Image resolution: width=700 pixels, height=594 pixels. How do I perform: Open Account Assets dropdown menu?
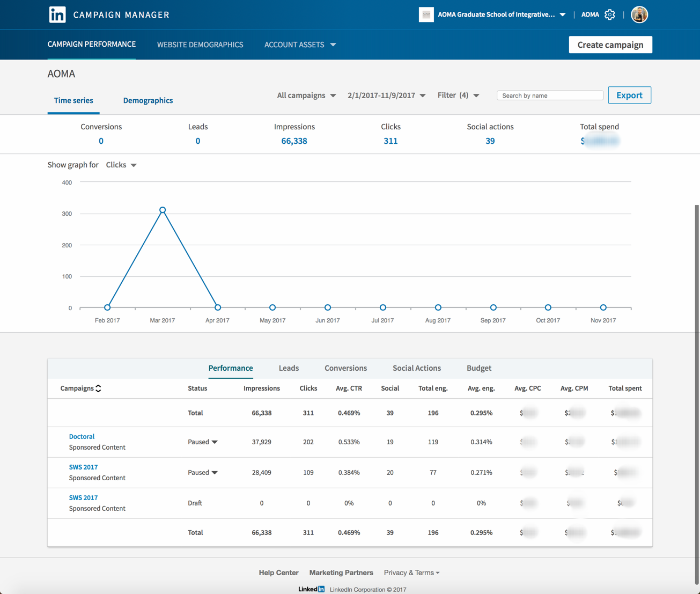click(x=300, y=45)
